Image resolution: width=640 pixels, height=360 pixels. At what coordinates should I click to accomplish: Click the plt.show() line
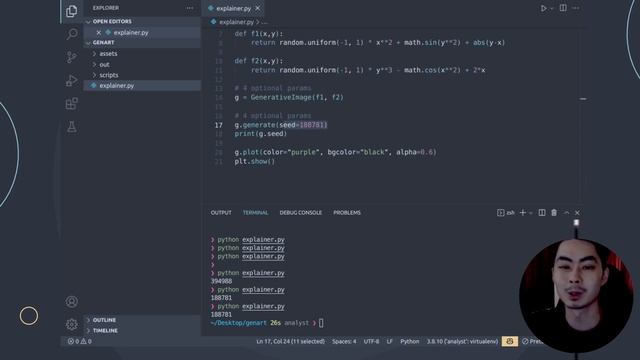[255, 162]
